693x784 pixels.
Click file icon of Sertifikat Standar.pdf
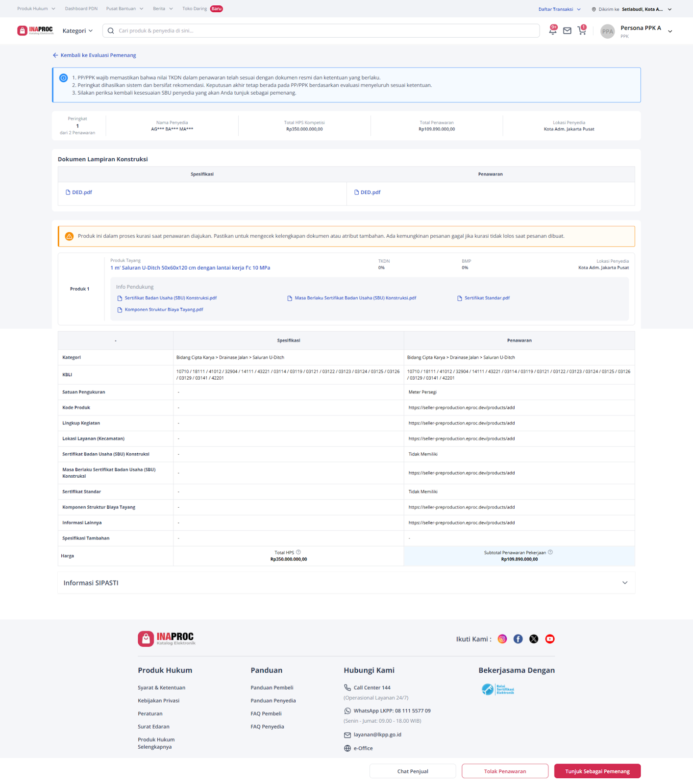point(460,298)
